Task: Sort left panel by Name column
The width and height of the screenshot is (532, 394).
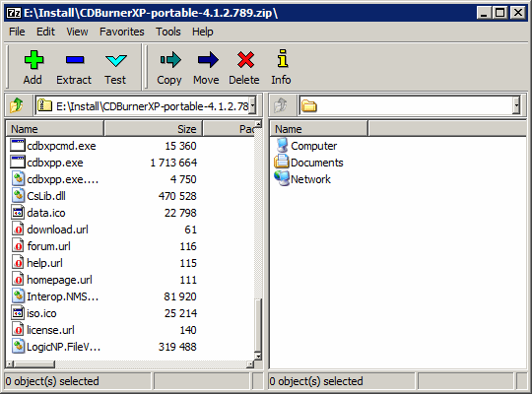Action: (55, 129)
